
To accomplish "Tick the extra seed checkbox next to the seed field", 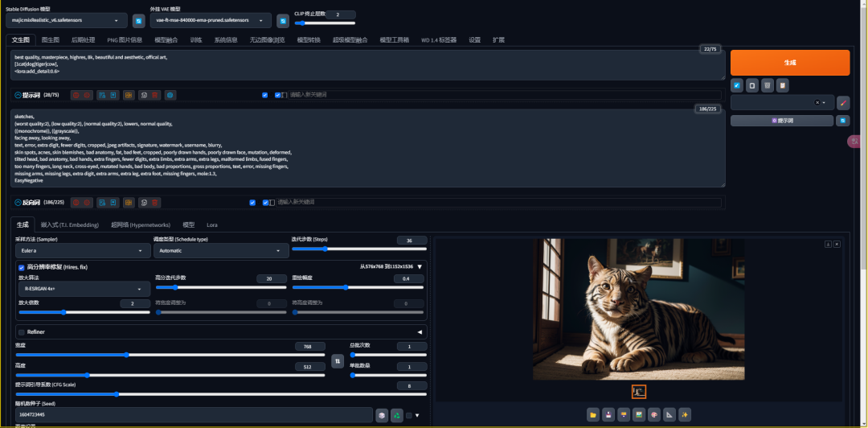I will coord(408,415).
